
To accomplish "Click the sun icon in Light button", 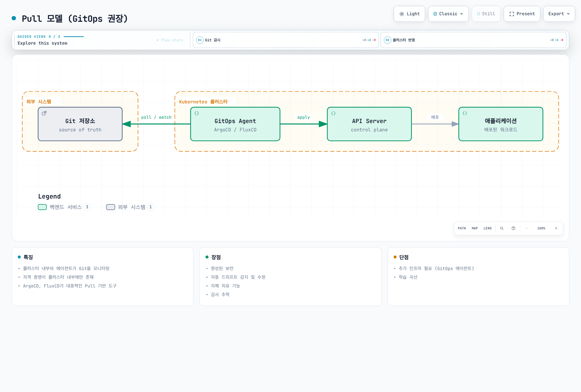I will tap(402, 14).
